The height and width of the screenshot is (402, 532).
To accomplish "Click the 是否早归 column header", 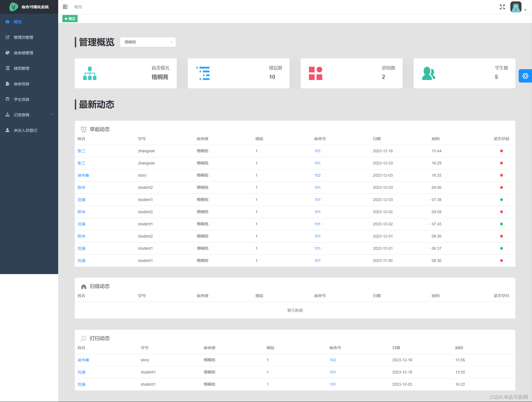I will pos(502,296).
